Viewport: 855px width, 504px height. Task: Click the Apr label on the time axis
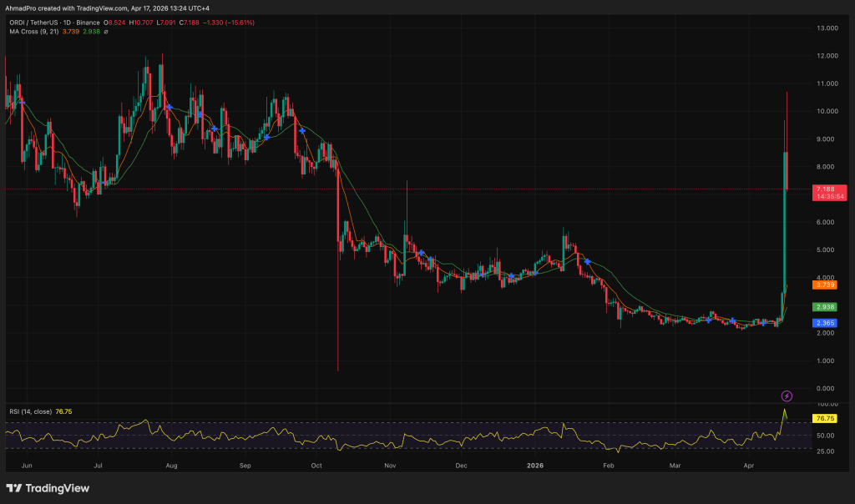point(747,466)
